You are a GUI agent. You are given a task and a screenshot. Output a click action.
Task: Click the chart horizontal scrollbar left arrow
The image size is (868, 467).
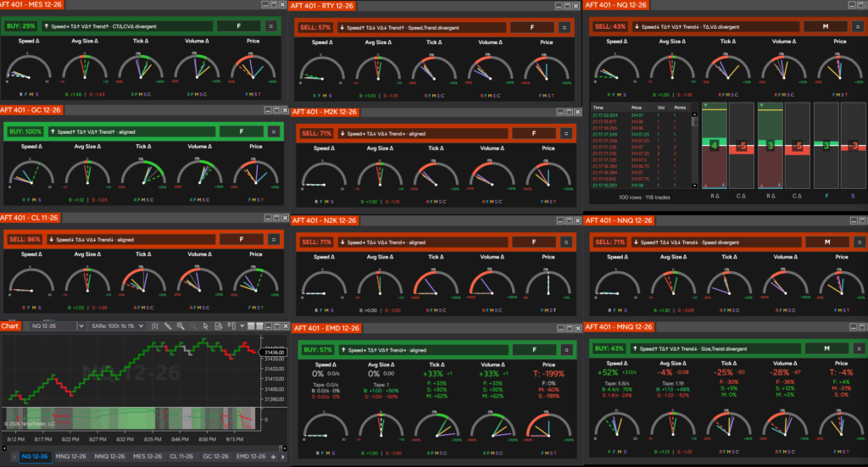point(4,448)
